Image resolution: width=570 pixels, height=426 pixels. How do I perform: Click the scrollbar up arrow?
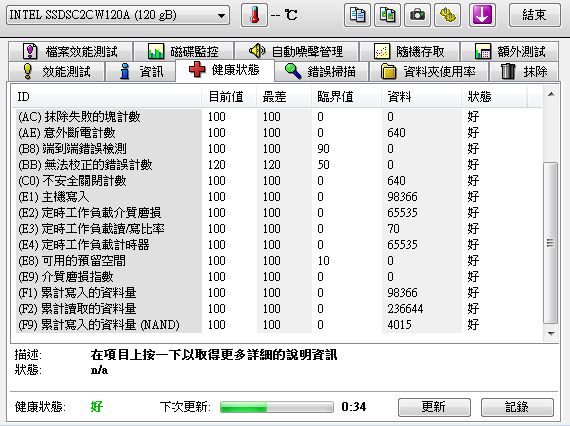tap(551, 95)
